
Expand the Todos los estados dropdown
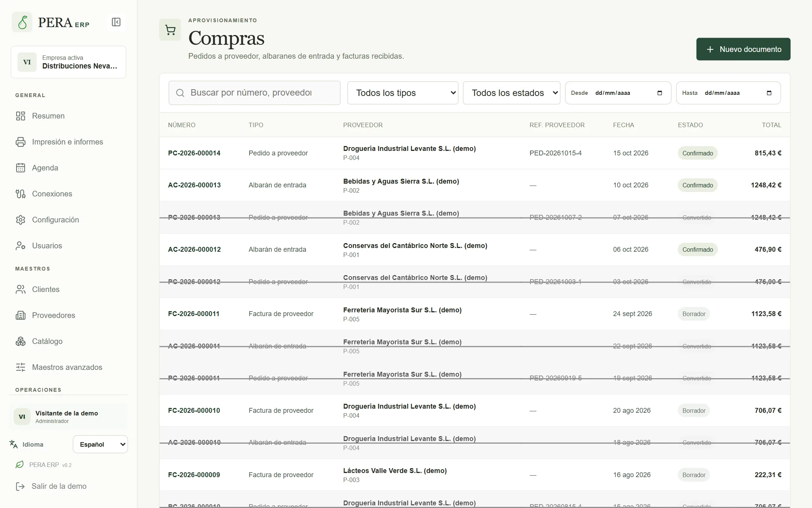511,93
